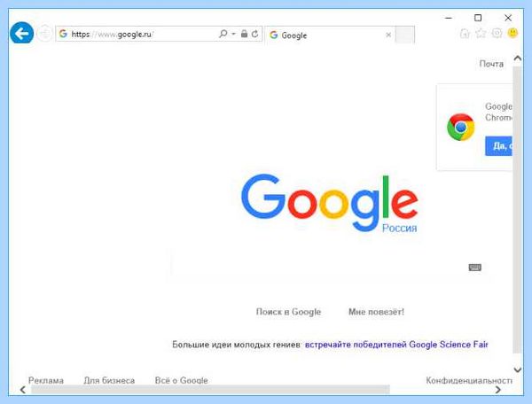Screen dimensions: 532x404
Task: Open the Реклама footer link
Action: click(x=46, y=380)
